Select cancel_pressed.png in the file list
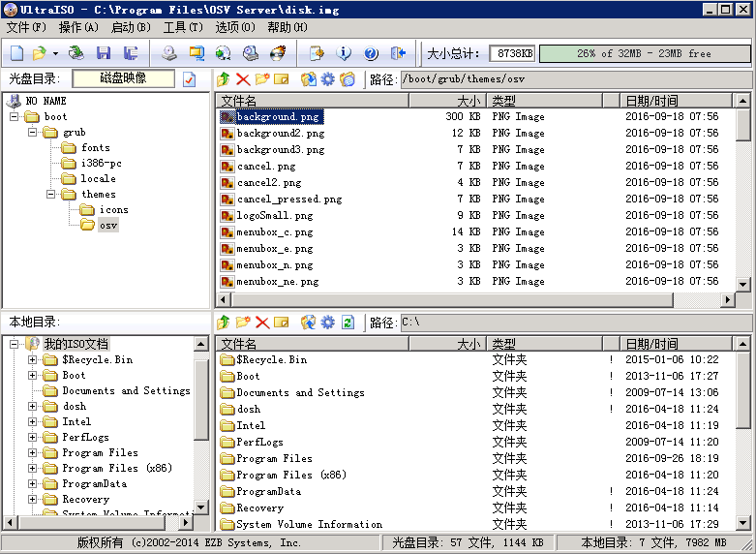756x554 pixels. (289, 199)
